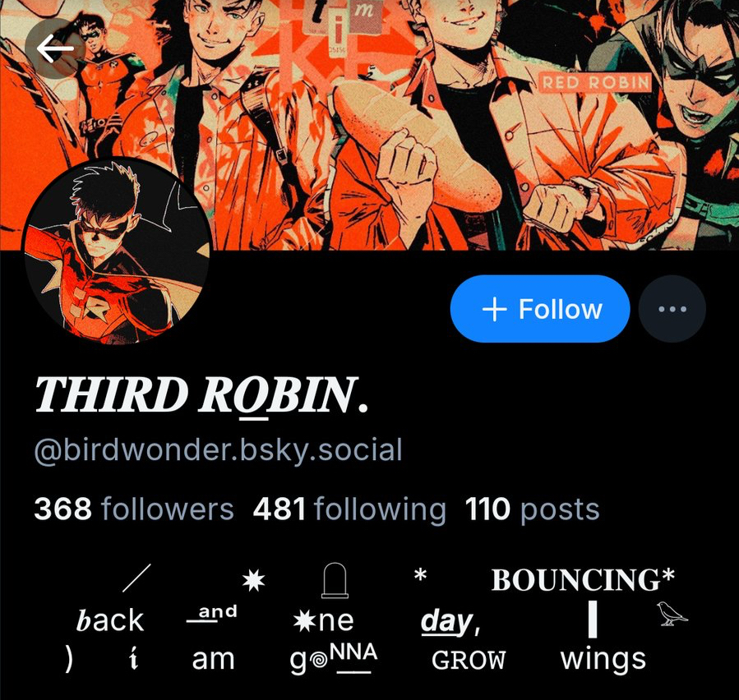Click the THIRD ROBIN display name
Screen dimensions: 739x700
click(201, 394)
